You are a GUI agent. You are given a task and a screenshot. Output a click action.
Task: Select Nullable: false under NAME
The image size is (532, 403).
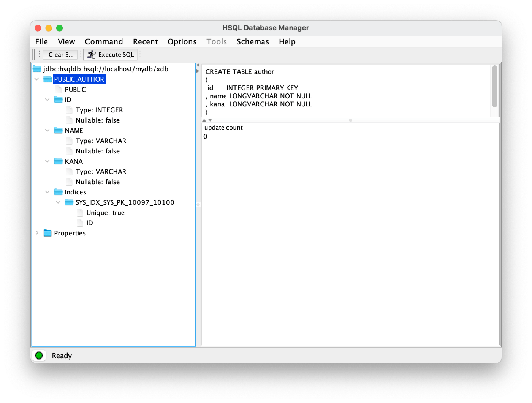(x=98, y=151)
